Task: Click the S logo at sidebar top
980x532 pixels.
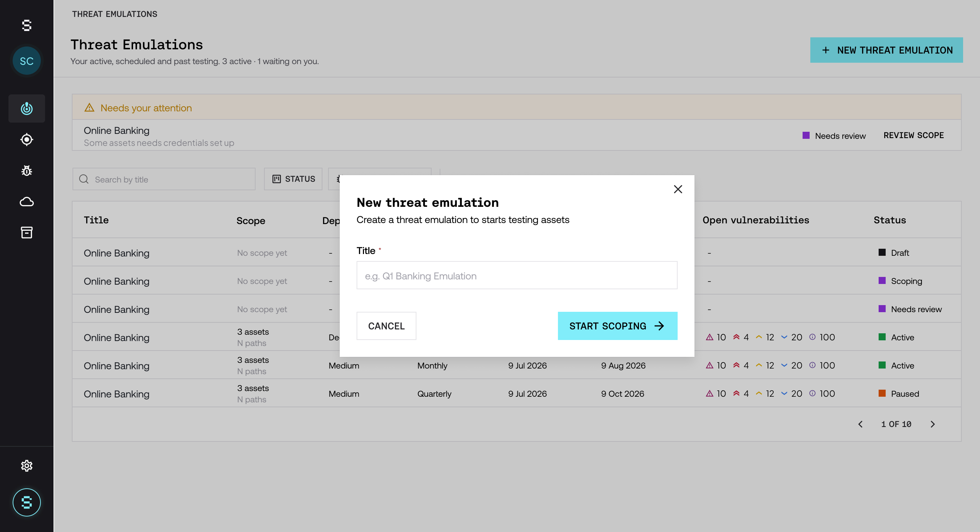Action: pos(27,25)
